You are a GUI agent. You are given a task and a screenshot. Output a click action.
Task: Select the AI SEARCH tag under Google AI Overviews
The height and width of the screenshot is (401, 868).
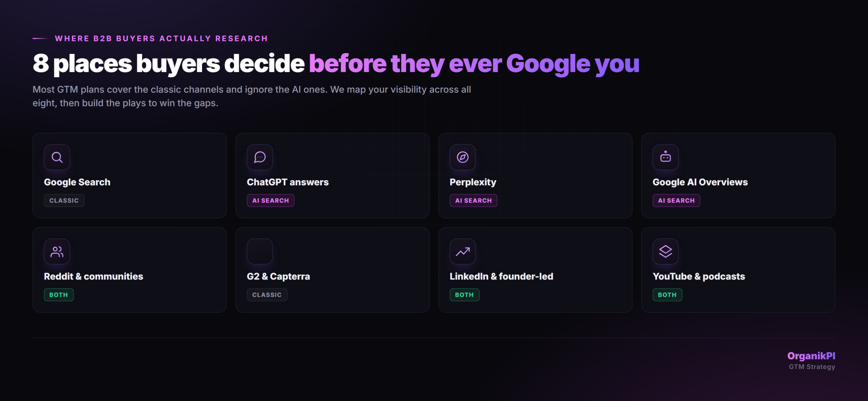676,200
